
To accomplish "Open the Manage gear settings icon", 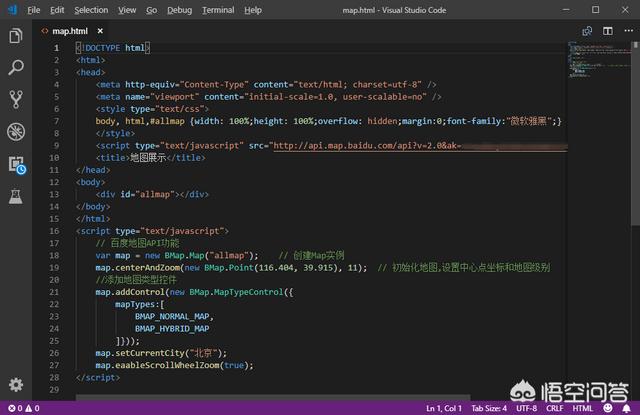I will 15,384.
